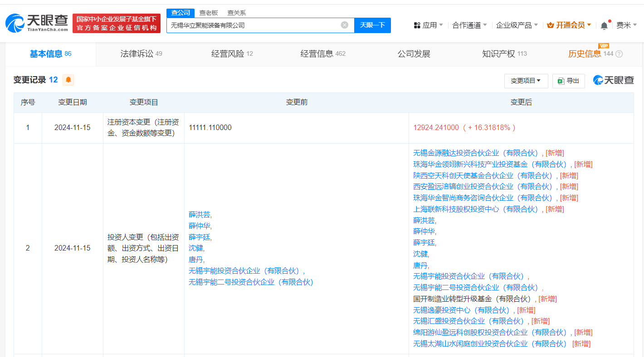Open the 费米 user account dropdown
This screenshot has width=644, height=357.
tap(626, 25)
